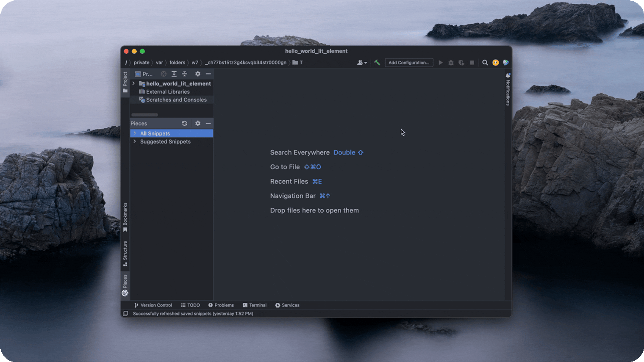644x362 pixels.
Task: Toggle the Pieces tool window tab
Action: [x=125, y=285]
